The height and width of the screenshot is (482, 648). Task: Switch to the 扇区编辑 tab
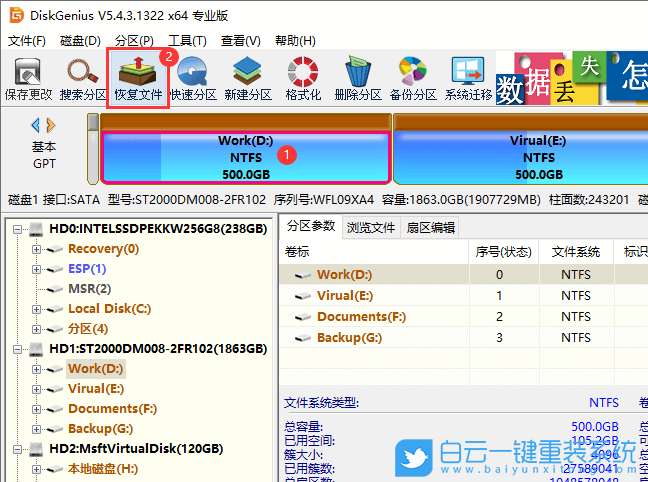tap(431, 227)
